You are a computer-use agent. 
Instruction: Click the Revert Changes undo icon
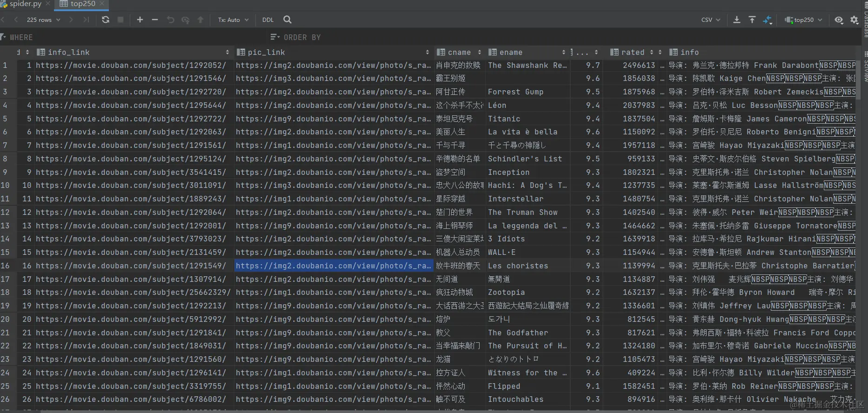[170, 20]
